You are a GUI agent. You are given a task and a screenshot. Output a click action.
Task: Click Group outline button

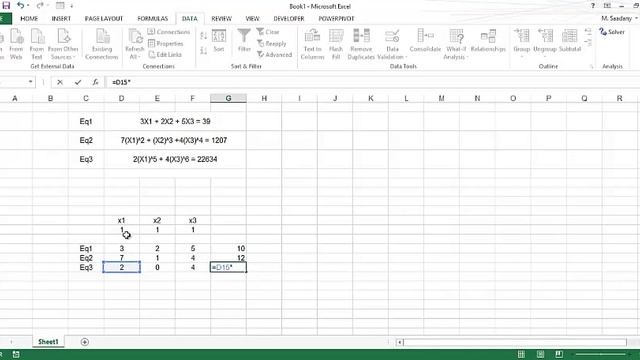tap(521, 42)
